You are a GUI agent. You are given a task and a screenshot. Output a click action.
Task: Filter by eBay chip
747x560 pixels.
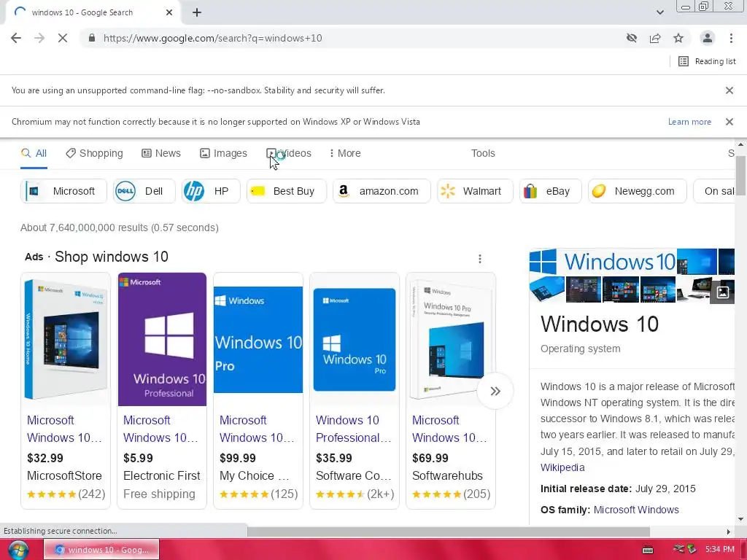coord(550,192)
